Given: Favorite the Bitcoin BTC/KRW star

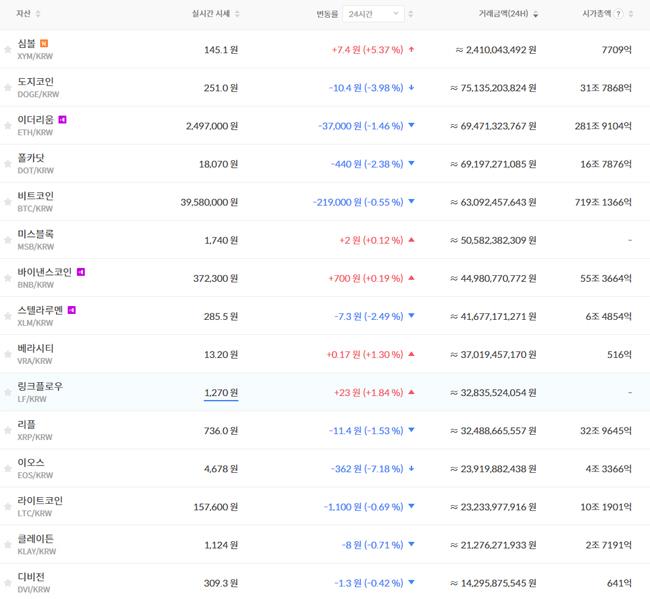Looking at the screenshot, I should tap(8, 202).
